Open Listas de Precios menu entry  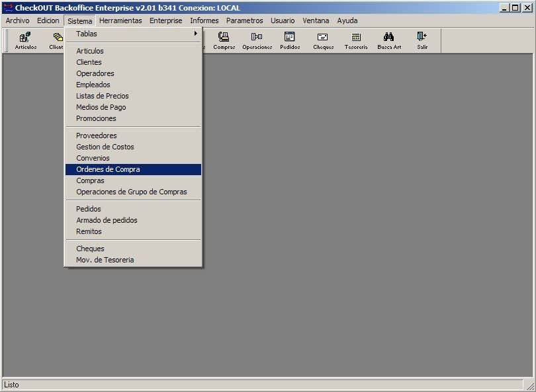133,96
